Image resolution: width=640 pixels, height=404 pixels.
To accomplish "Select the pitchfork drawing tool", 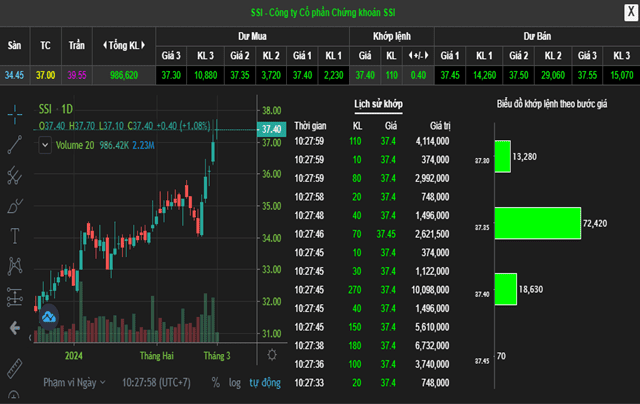I will (15, 175).
